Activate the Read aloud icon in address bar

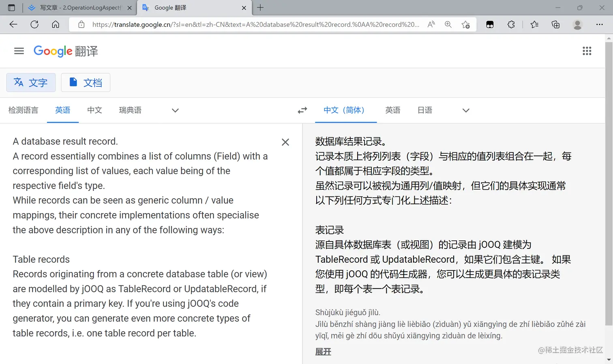click(431, 24)
